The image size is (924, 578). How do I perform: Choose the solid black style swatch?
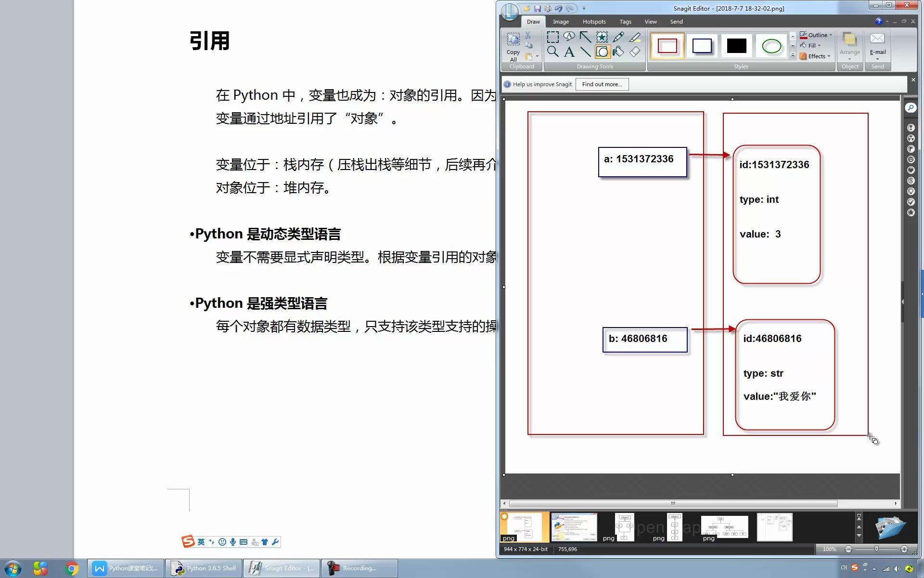736,46
